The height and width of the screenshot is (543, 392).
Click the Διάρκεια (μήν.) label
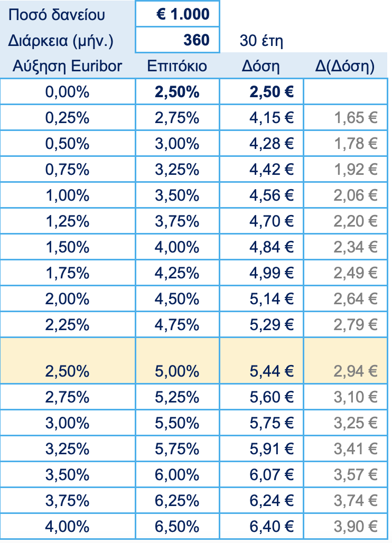click(x=61, y=41)
